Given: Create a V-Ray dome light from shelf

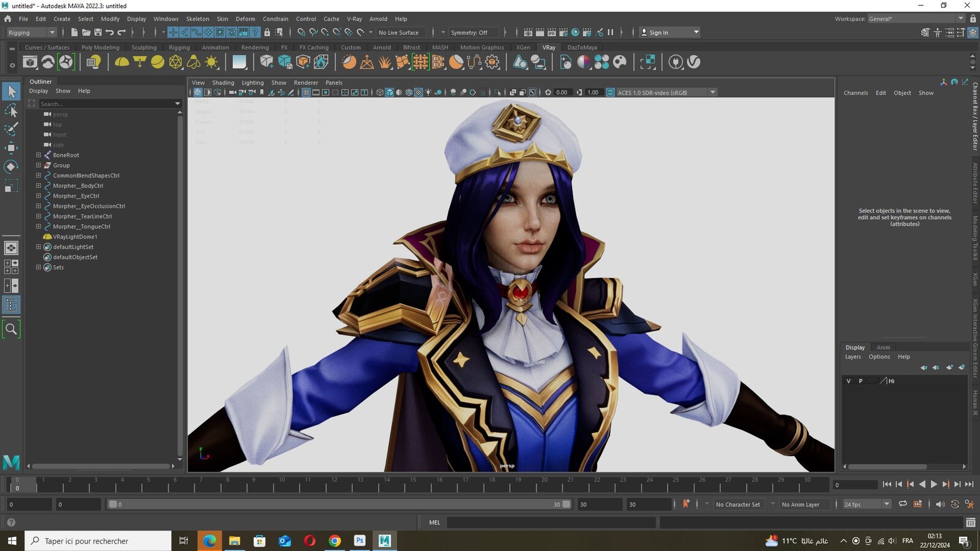Looking at the screenshot, I should pos(122,62).
